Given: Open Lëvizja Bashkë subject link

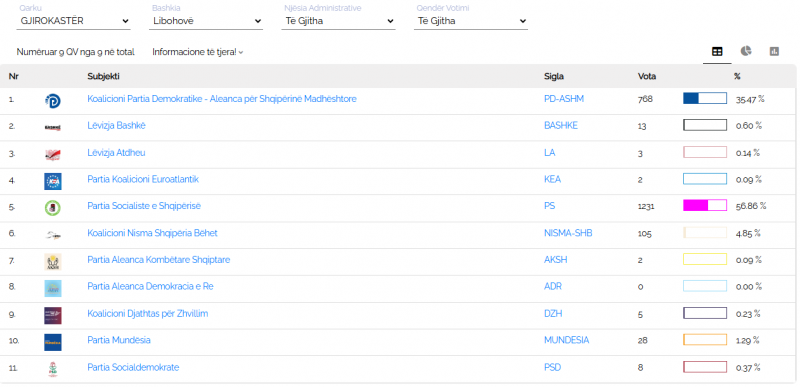Looking at the screenshot, I should point(116,125).
